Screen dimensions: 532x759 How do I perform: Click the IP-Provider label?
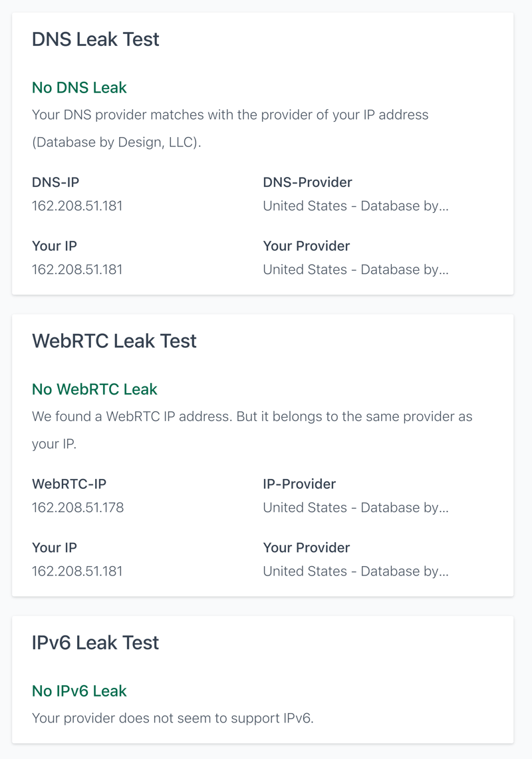pyautogui.click(x=299, y=484)
